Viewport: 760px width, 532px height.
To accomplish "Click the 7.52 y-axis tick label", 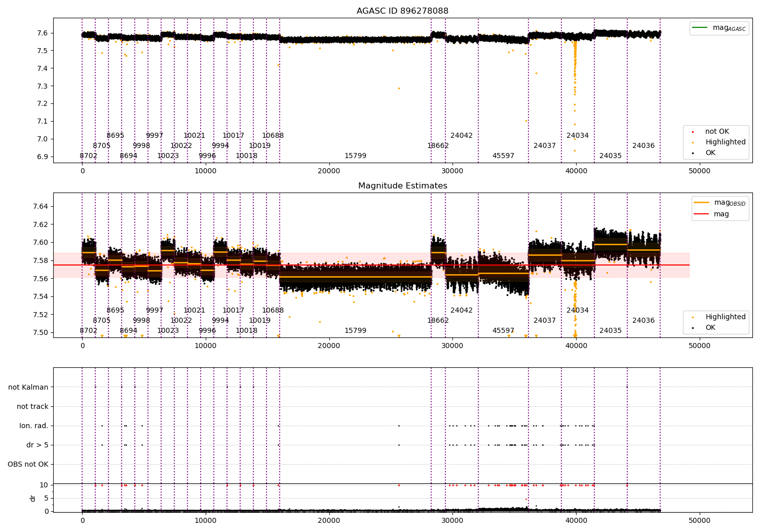I will coord(41,315).
